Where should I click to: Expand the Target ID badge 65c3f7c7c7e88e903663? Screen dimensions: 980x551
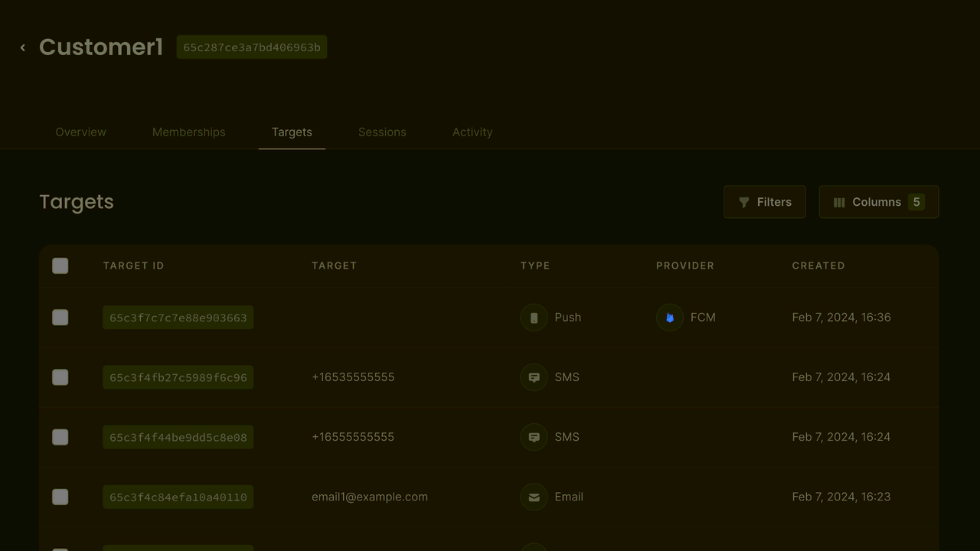click(x=178, y=317)
